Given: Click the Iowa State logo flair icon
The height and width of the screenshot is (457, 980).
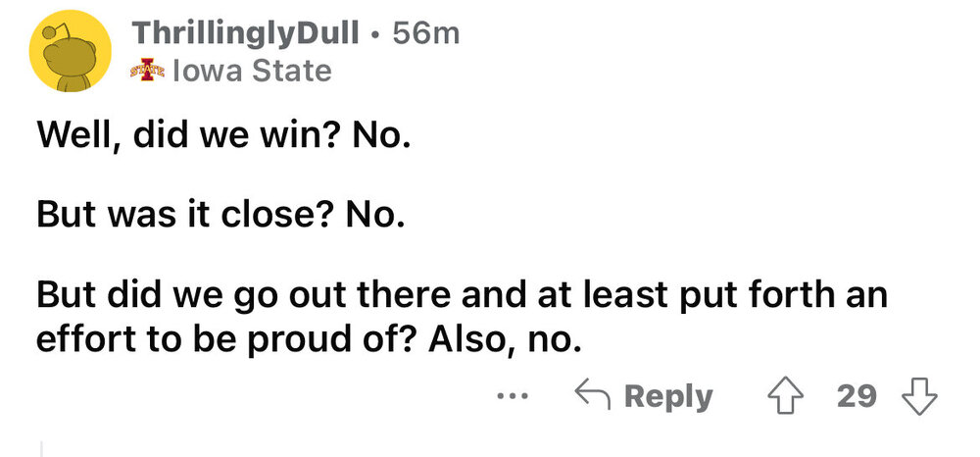Looking at the screenshot, I should (149, 72).
